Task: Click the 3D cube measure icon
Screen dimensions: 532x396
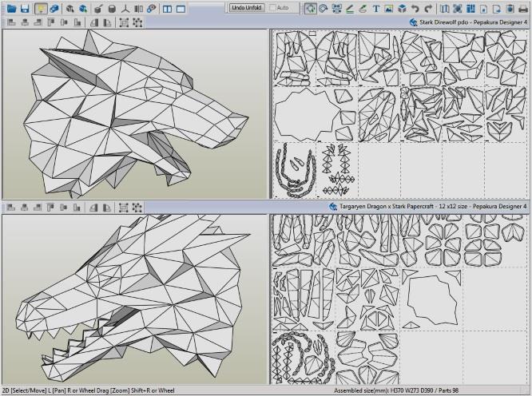Action: click(402, 9)
